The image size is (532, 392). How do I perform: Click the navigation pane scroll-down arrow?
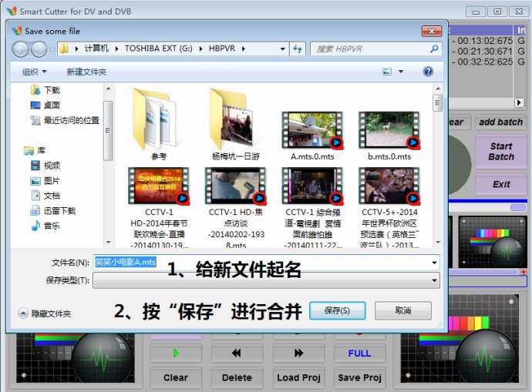click(108, 243)
